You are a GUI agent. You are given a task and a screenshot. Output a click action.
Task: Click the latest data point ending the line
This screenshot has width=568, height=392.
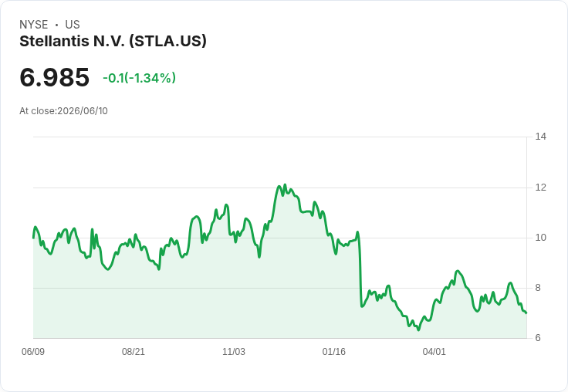coord(526,313)
